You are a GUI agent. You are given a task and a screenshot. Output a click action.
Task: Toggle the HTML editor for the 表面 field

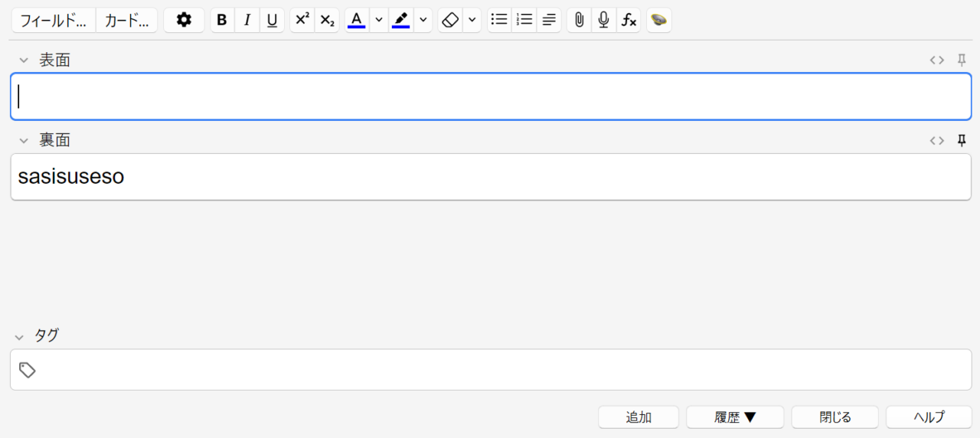click(936, 60)
